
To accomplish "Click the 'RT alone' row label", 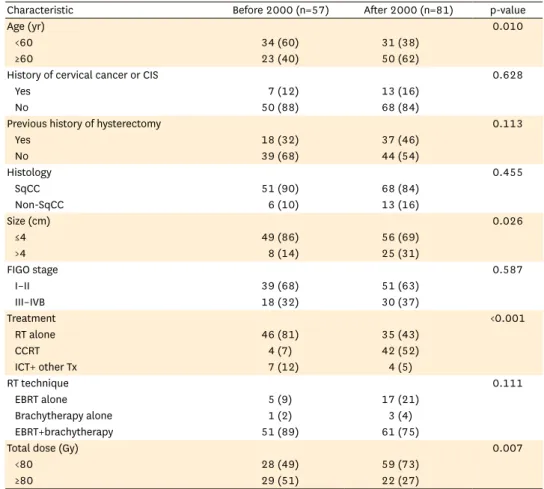I will (35, 335).
